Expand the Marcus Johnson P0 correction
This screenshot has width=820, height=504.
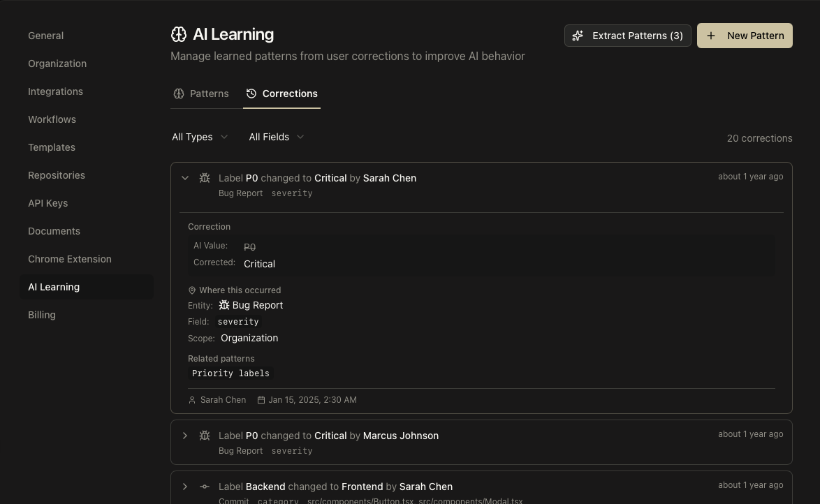point(185,436)
